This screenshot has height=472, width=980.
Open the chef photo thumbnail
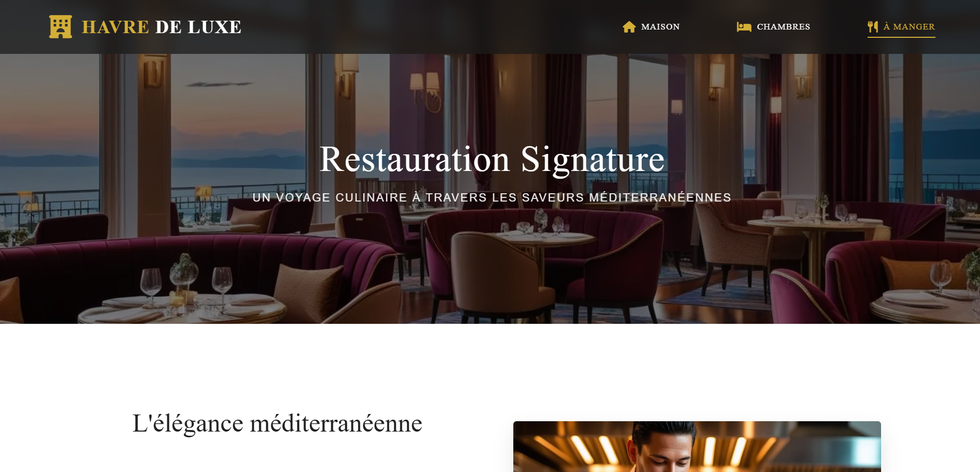(697, 447)
